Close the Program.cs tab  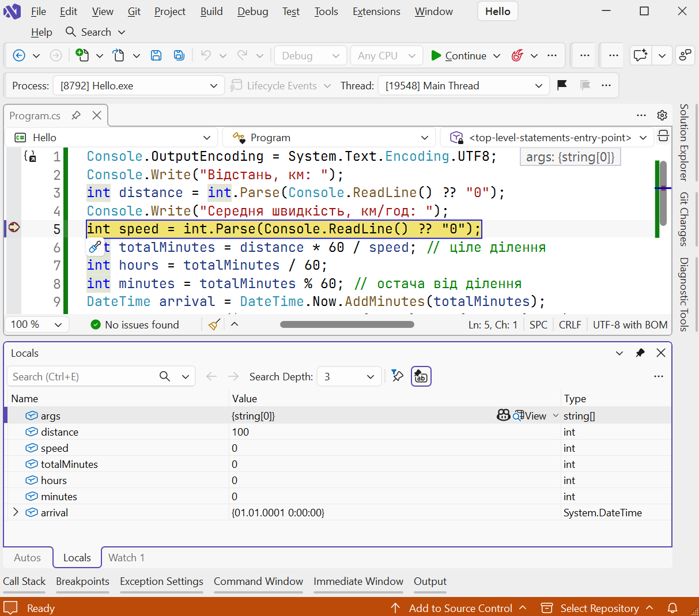coord(97,115)
